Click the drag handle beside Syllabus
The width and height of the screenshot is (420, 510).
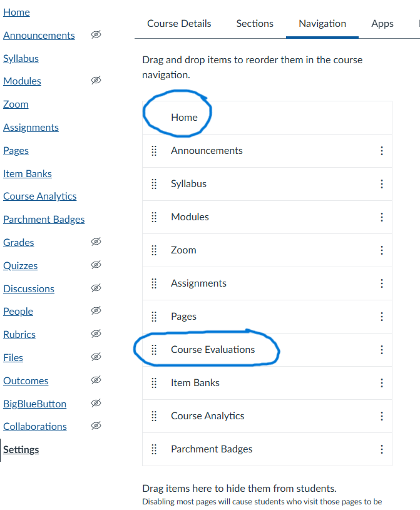[154, 184]
